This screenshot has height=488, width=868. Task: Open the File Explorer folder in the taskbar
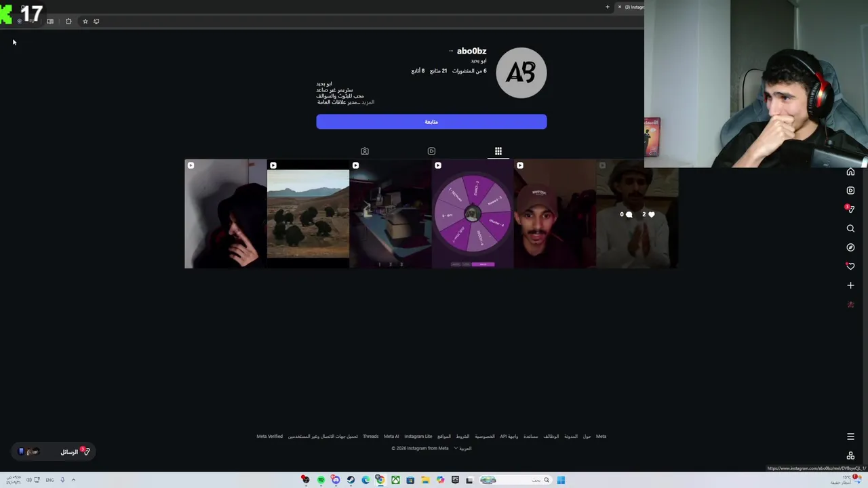coord(425,480)
